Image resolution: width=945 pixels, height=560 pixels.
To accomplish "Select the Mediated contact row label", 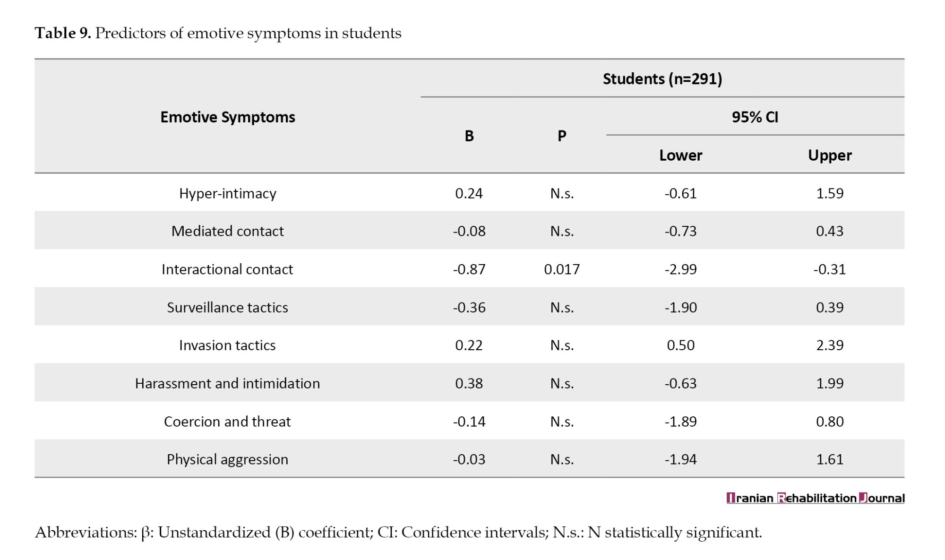I will point(227,231).
